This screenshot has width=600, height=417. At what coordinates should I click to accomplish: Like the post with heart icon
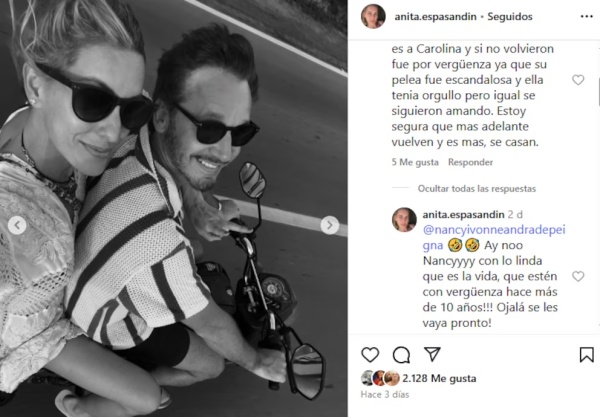coord(370,355)
